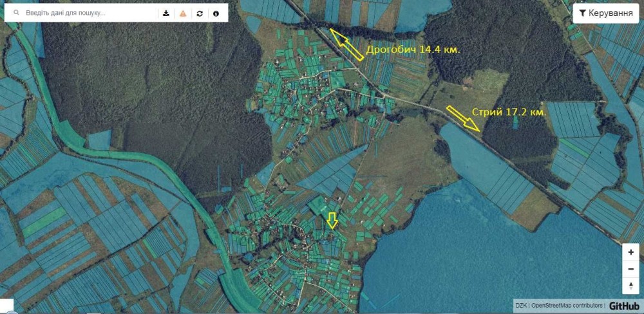The image size is (644, 314).
Task: Click the orange warning triangle icon
Action: coord(183,13)
